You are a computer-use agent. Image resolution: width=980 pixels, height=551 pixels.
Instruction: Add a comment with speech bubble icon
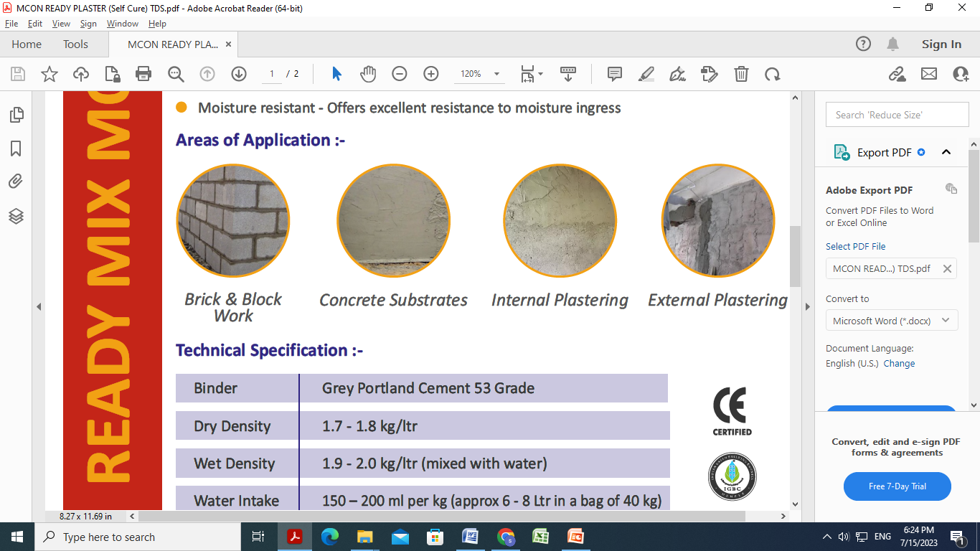(x=615, y=74)
